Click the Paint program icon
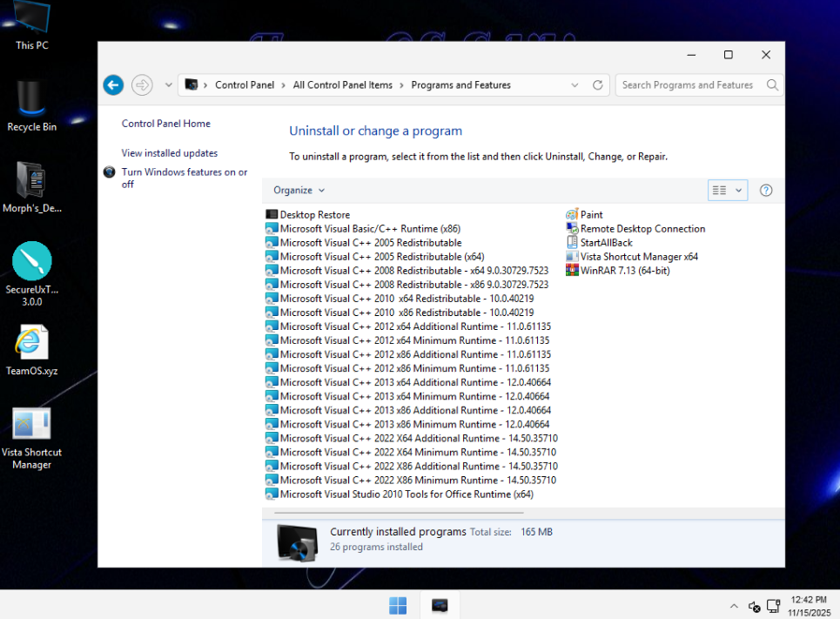840x619 pixels. 572,214
